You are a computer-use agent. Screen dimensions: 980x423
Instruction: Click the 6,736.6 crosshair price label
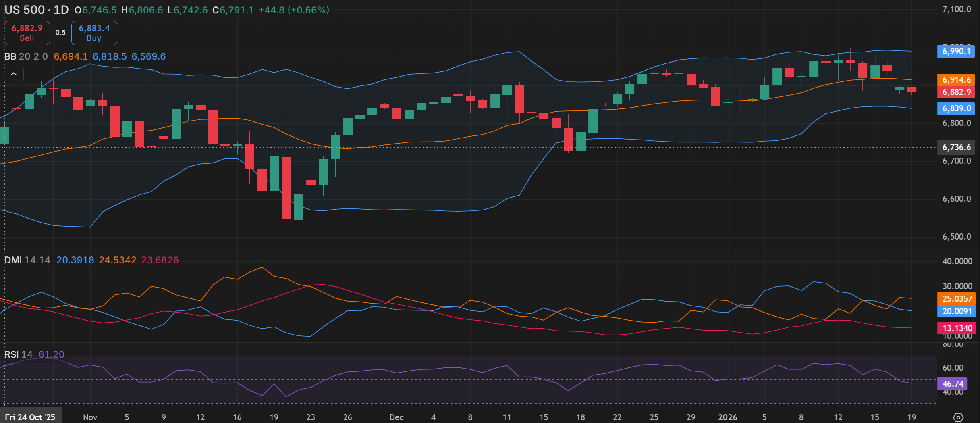956,147
